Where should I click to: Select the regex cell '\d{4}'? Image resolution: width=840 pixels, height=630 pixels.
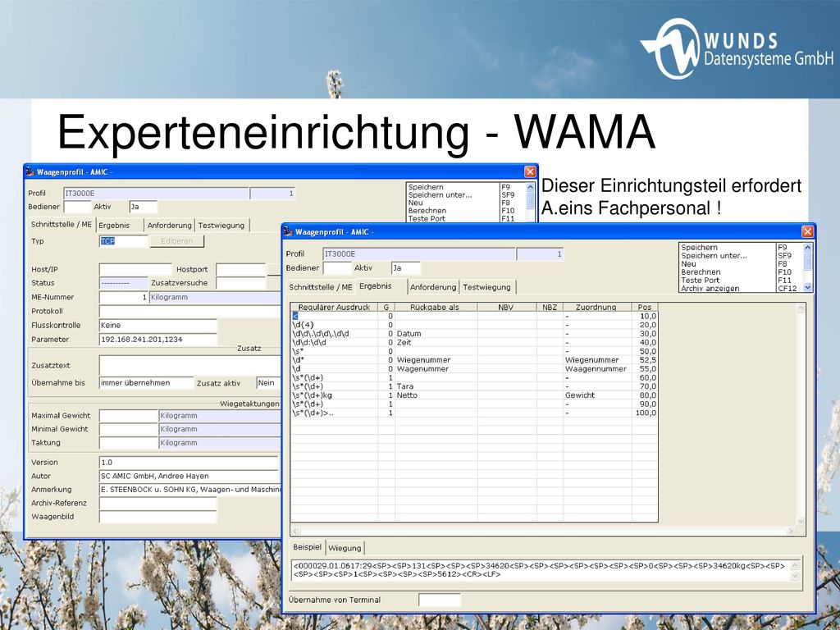pos(335,325)
